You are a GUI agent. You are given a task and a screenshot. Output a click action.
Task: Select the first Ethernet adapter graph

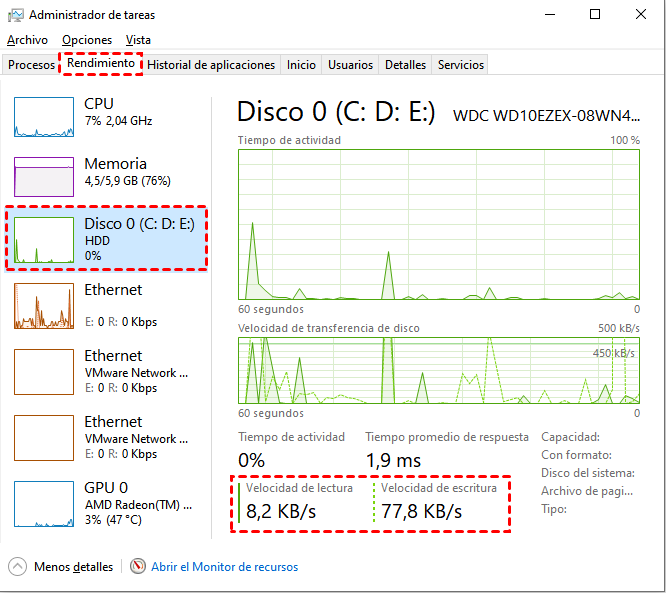pos(44,306)
